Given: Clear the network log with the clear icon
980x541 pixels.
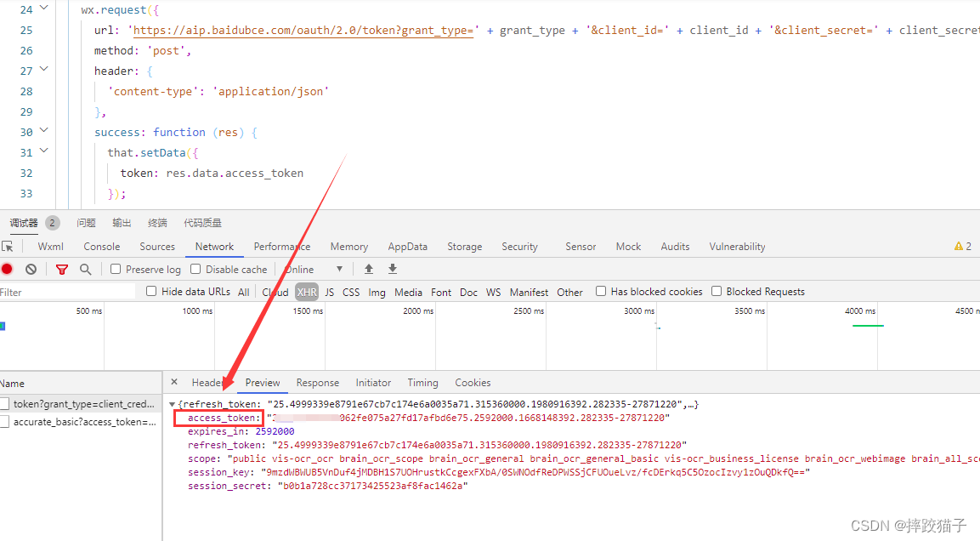Looking at the screenshot, I should (x=31, y=269).
